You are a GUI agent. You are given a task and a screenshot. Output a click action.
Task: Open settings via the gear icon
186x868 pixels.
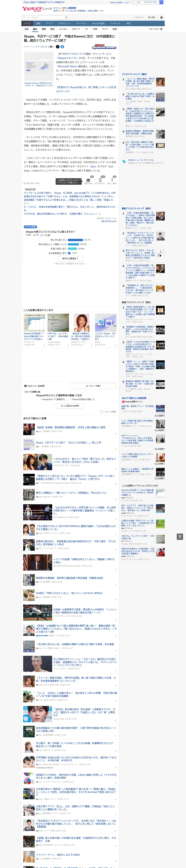[161, 17]
